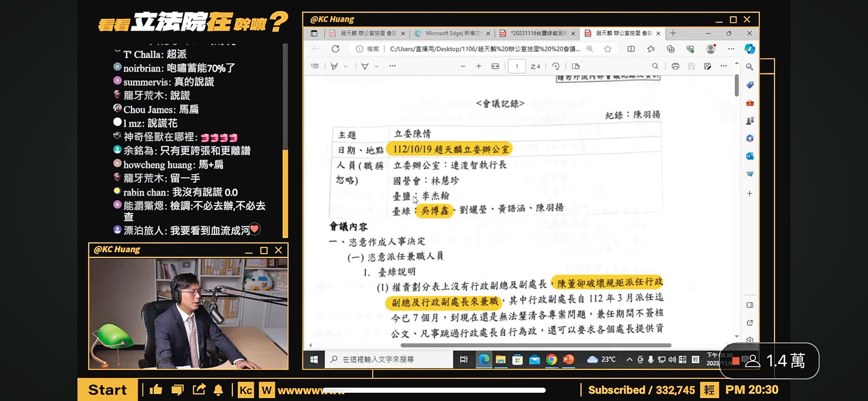Switch to the first 趙天麟 辦公室施壓 tab
The width and height of the screenshot is (868, 401).
[x=367, y=33]
